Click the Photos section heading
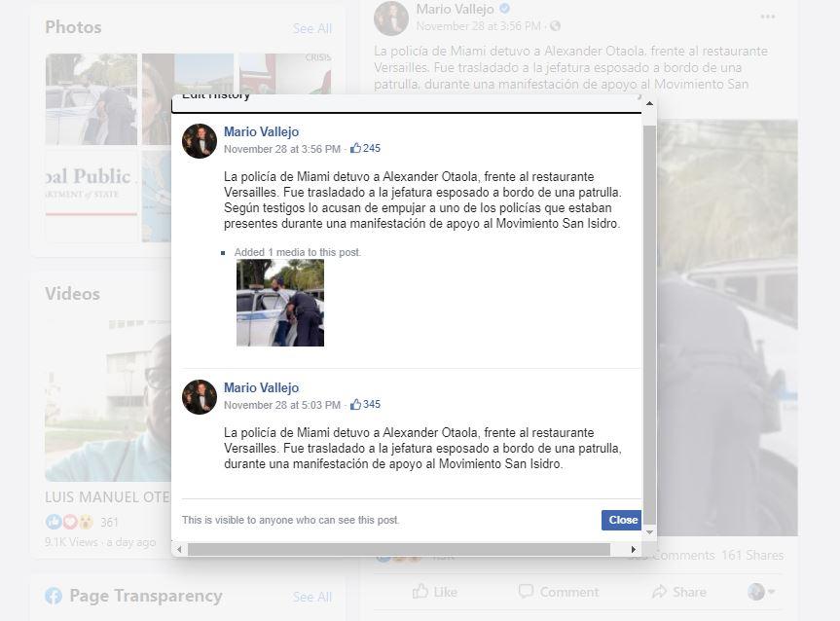This screenshot has width=840, height=621. 73,27
